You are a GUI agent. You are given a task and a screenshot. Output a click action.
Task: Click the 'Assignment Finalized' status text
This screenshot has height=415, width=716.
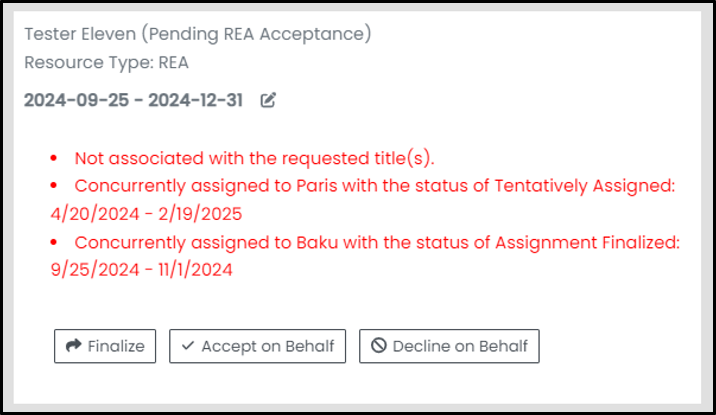pyautogui.click(x=587, y=242)
